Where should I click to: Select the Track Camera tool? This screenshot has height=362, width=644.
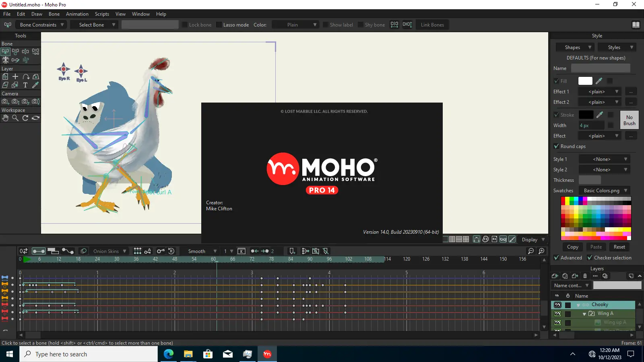point(5,101)
